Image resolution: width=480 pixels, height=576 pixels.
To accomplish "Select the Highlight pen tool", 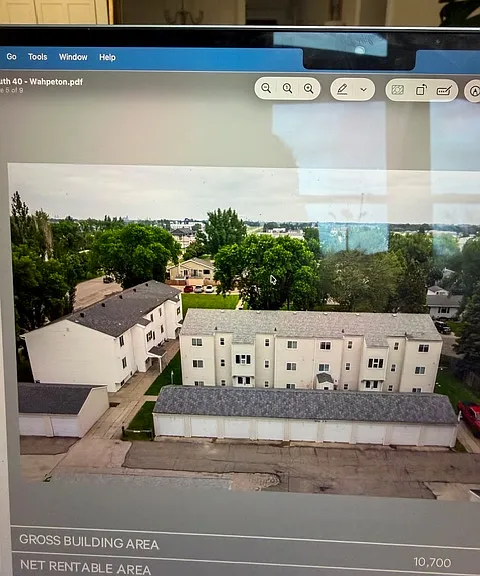I will point(342,89).
